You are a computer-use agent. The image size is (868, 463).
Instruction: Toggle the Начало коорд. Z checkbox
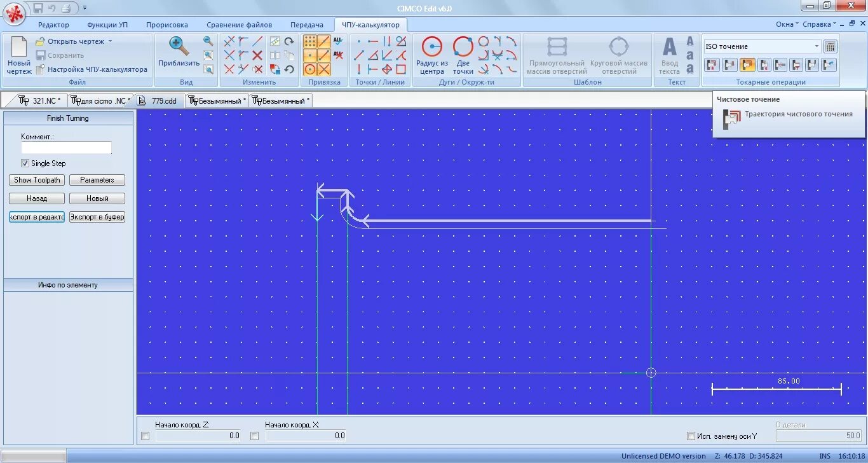tap(145, 436)
